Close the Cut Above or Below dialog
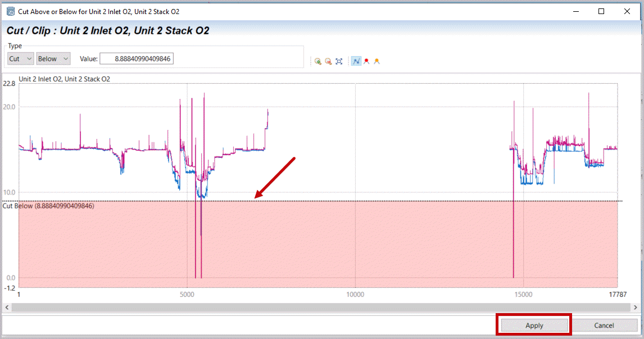This screenshot has height=339, width=644. [x=627, y=11]
